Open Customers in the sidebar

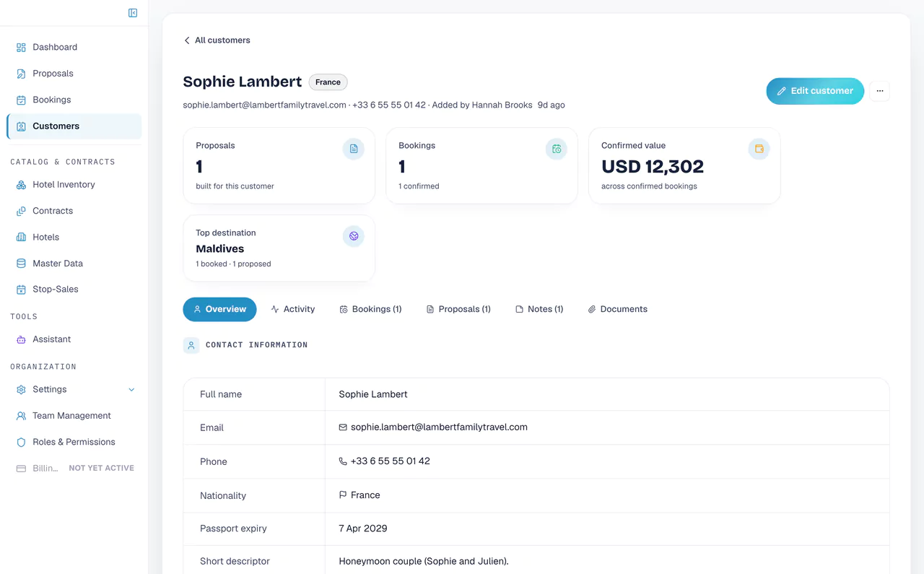tap(74, 126)
